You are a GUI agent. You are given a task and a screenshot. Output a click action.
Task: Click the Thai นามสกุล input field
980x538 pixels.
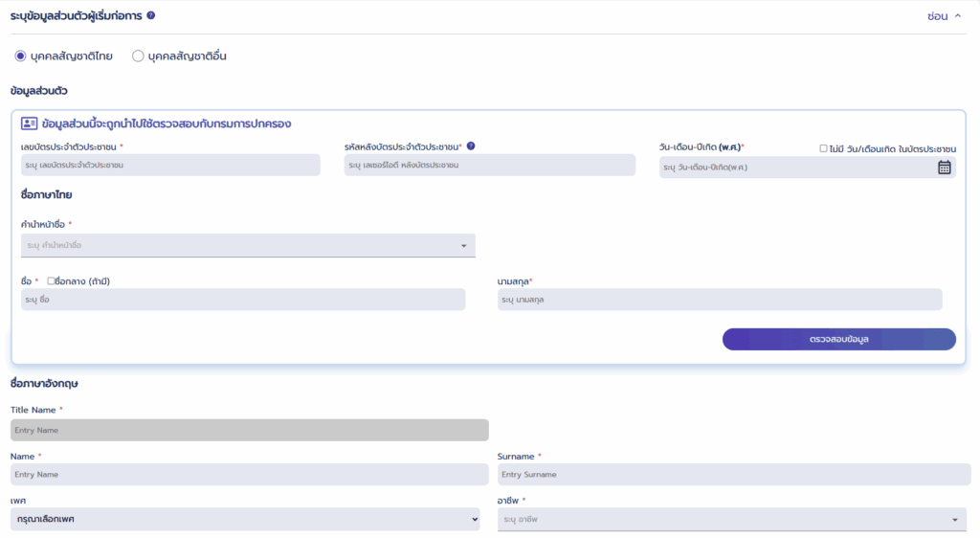point(719,300)
